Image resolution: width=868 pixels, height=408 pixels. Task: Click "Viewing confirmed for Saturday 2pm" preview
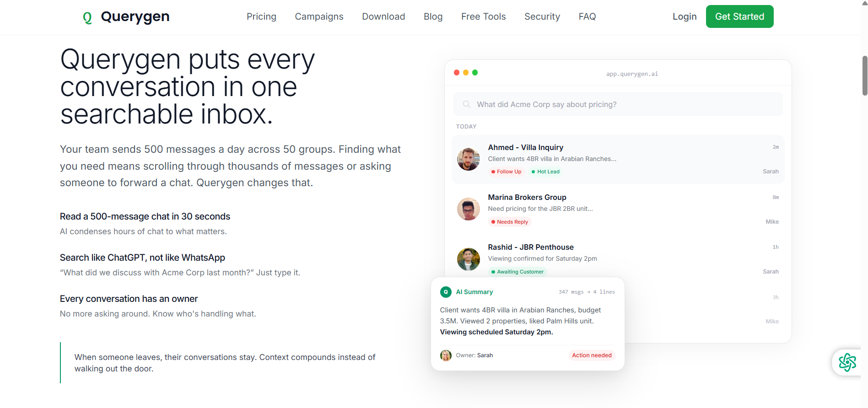pyautogui.click(x=542, y=258)
